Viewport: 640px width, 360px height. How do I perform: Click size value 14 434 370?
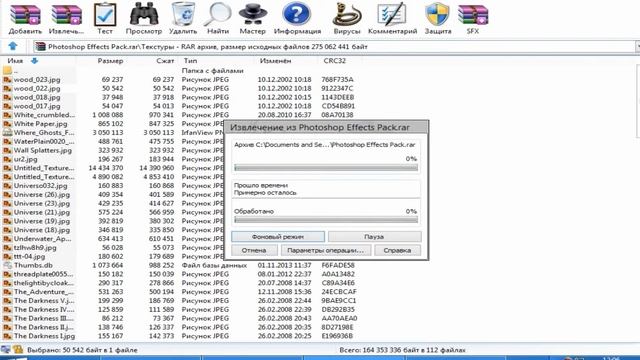click(106, 168)
